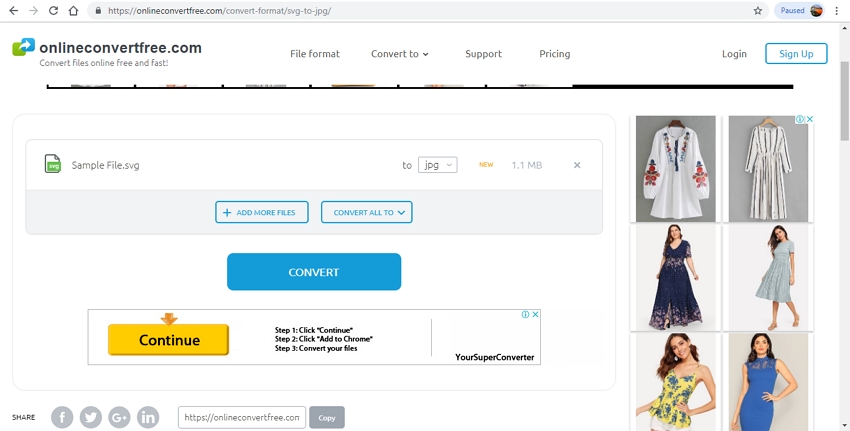
Task: Go to the browser home icon
Action: (74, 11)
